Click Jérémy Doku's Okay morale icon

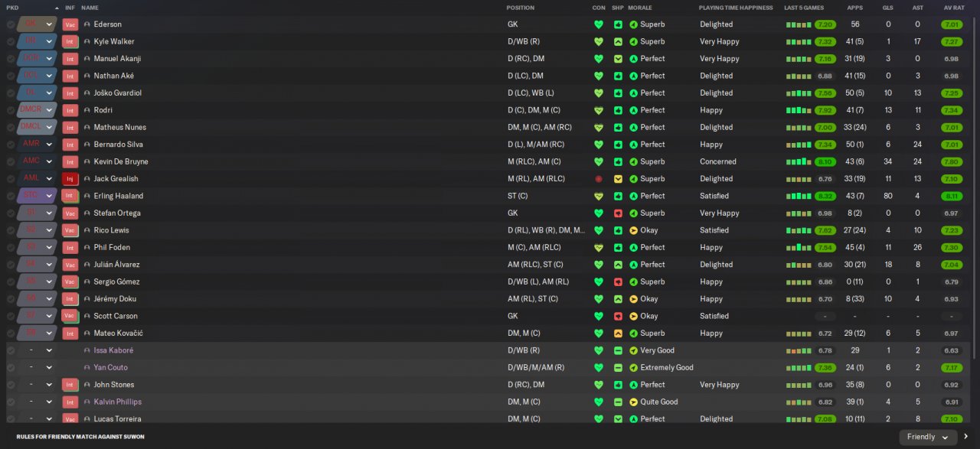tap(633, 299)
